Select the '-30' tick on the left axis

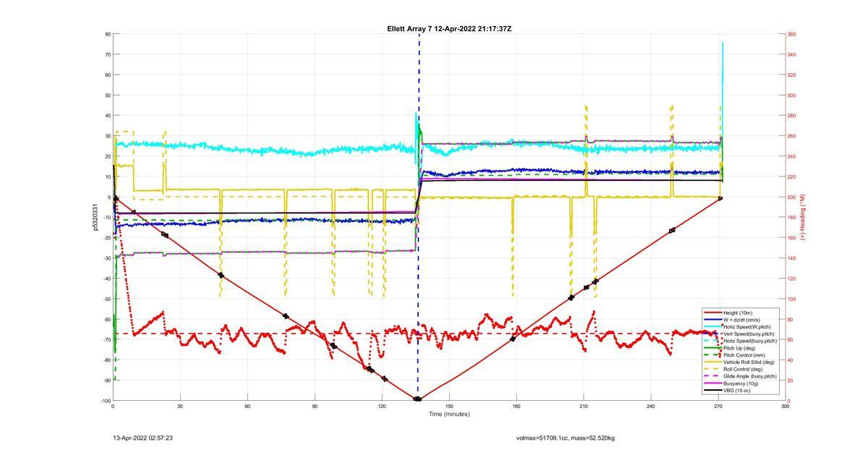106,258
